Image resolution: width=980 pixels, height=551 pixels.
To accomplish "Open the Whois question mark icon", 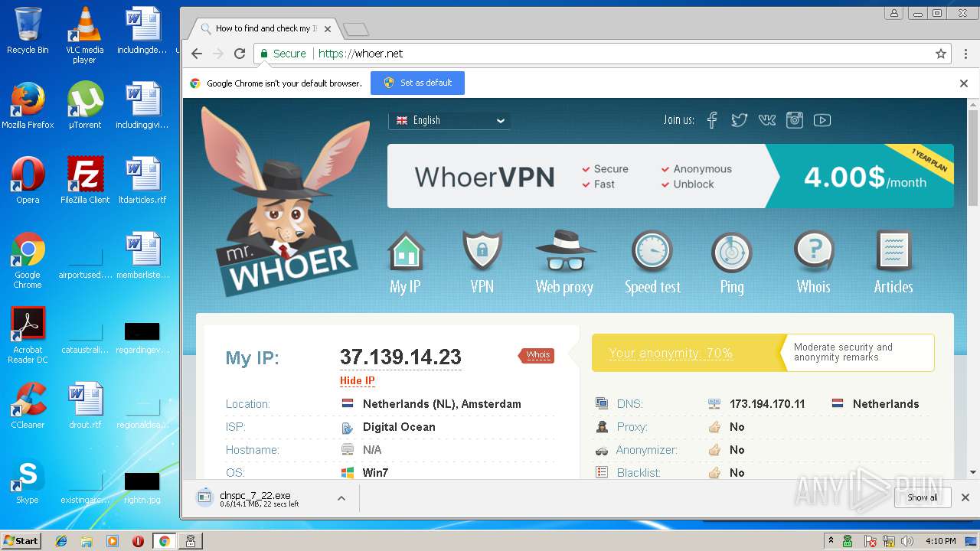I will tap(814, 251).
